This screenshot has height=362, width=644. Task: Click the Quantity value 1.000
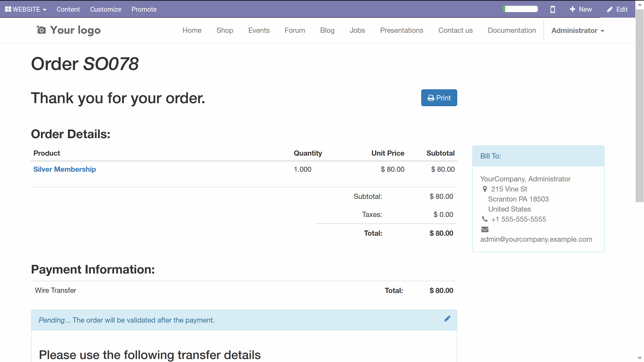[x=302, y=169]
